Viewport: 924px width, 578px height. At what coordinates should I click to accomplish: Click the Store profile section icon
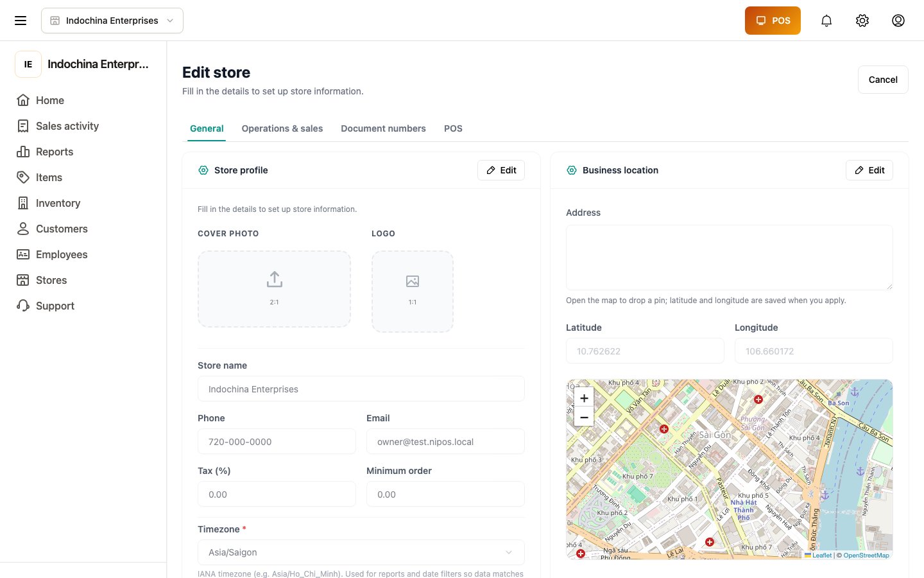[203, 170]
